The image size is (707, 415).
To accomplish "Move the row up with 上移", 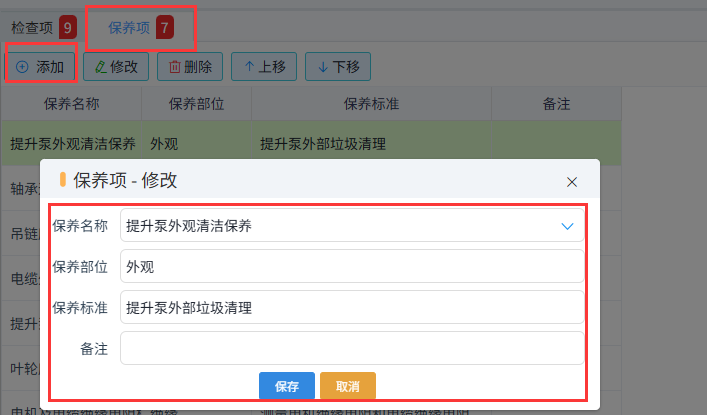I will (x=264, y=67).
